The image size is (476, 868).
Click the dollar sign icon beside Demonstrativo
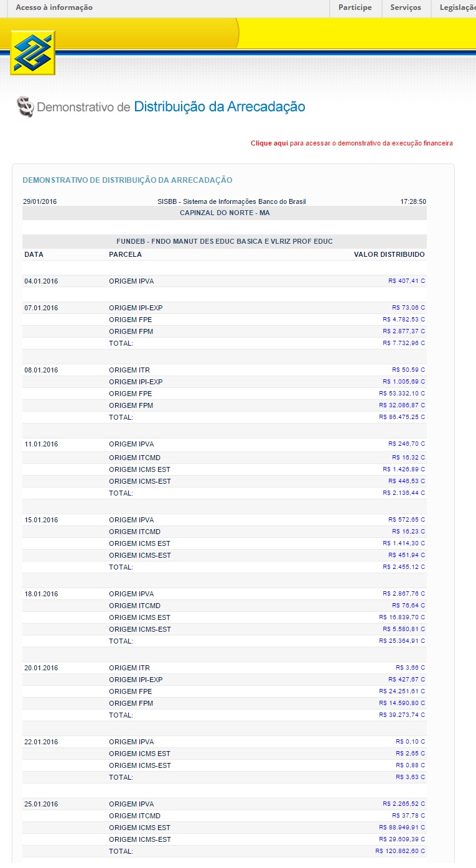pos(25,107)
